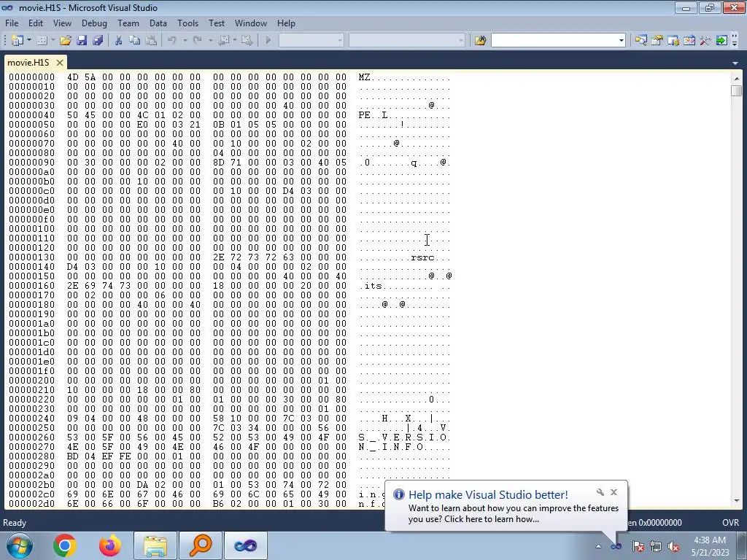Click the Save All icon
The width and height of the screenshot is (747, 560).
(x=98, y=41)
